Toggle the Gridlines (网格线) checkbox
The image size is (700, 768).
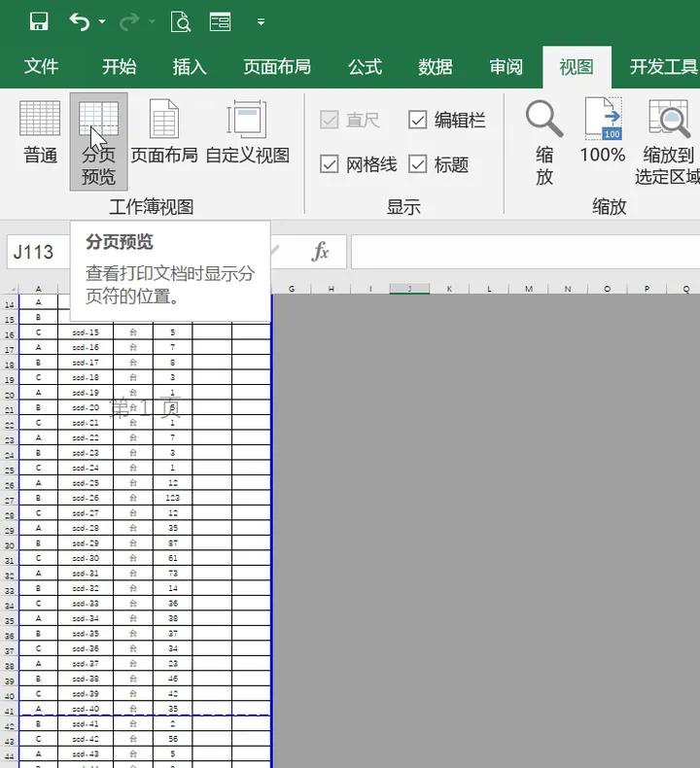pyautogui.click(x=330, y=164)
